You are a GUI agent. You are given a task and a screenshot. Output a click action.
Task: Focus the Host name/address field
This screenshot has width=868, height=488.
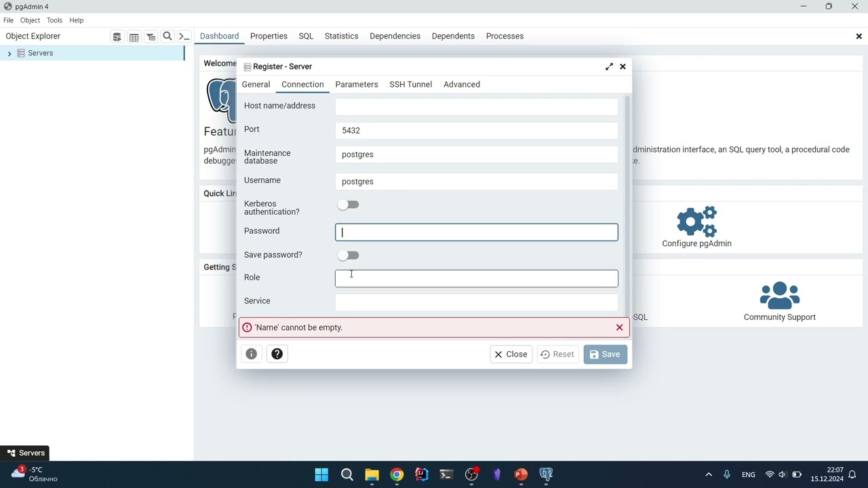tap(477, 106)
